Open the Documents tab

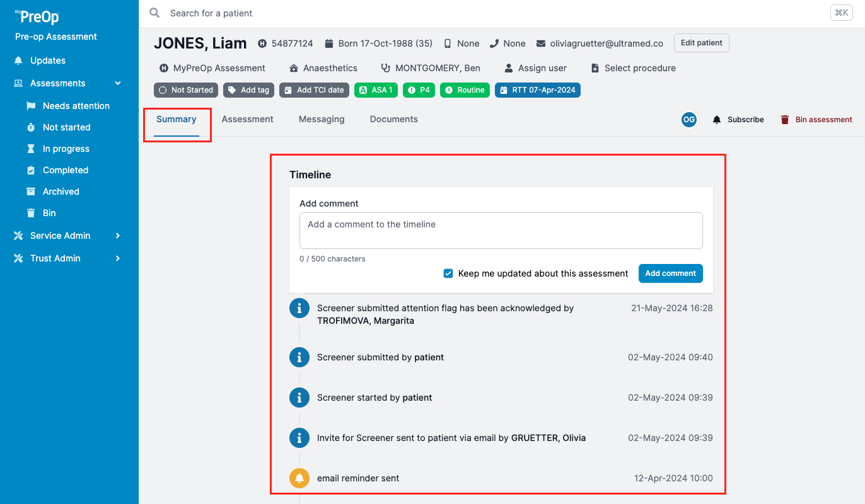click(394, 119)
